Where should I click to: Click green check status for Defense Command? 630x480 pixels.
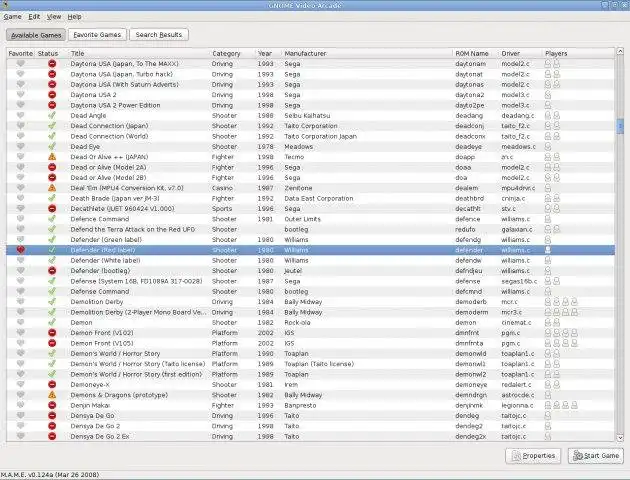[x=52, y=291]
